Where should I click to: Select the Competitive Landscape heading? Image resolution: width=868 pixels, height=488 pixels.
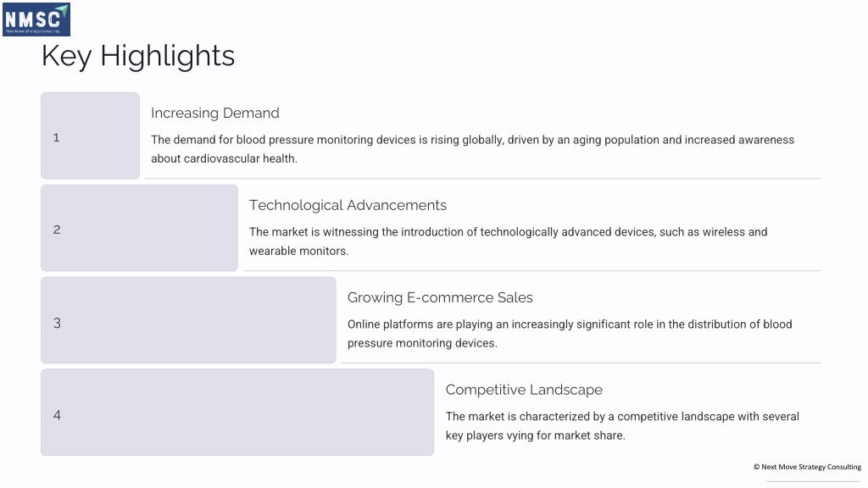[524, 390]
